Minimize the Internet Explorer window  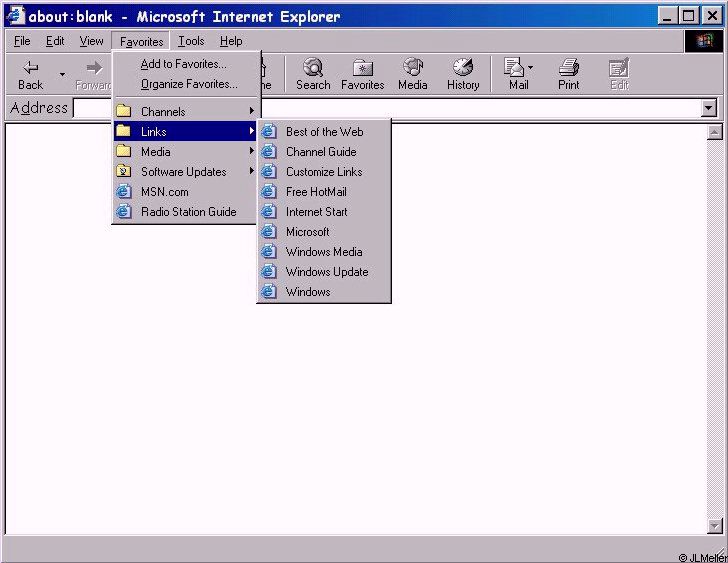[x=667, y=16]
